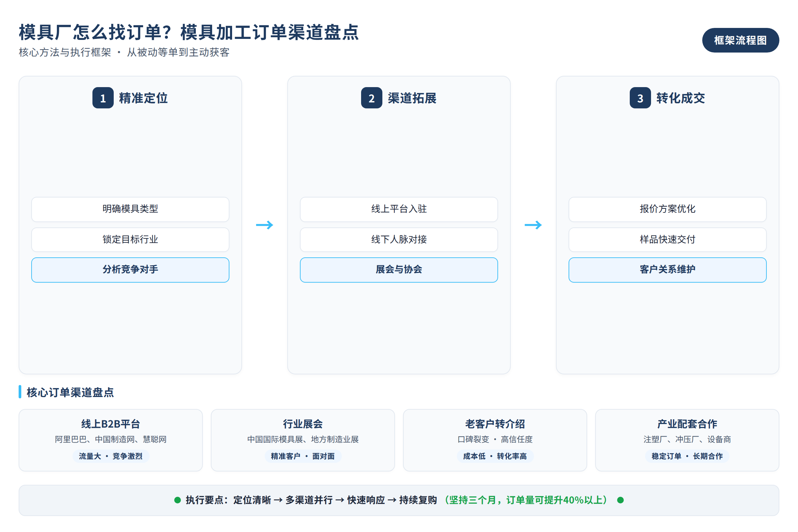Image resolution: width=798 pixels, height=532 pixels.
Task: Click the 样品快速交付 item box
Action: coord(667,239)
